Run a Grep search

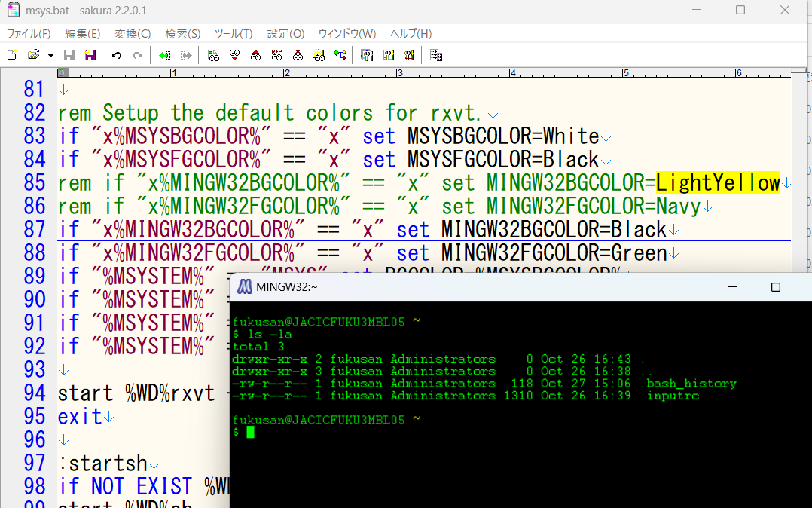[x=319, y=55]
